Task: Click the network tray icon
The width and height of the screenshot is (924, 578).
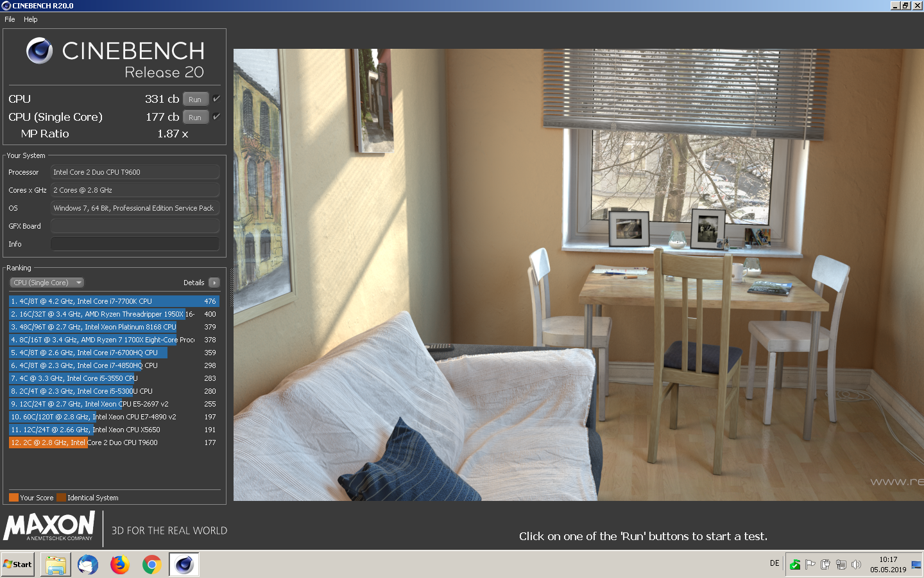Action: coord(841,565)
